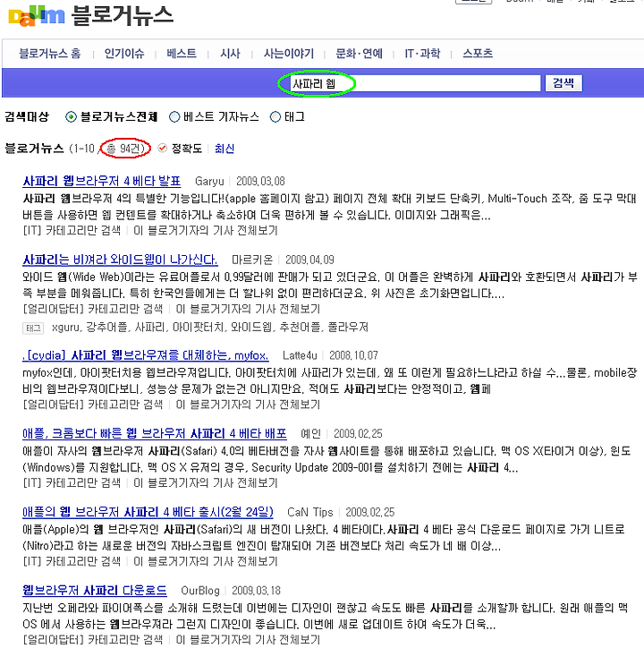Viewport: 644px width, 648px height.
Task: Click 이 블로거기자의 기사 전체보기 under 마르키온 article
Action: click(x=248, y=309)
